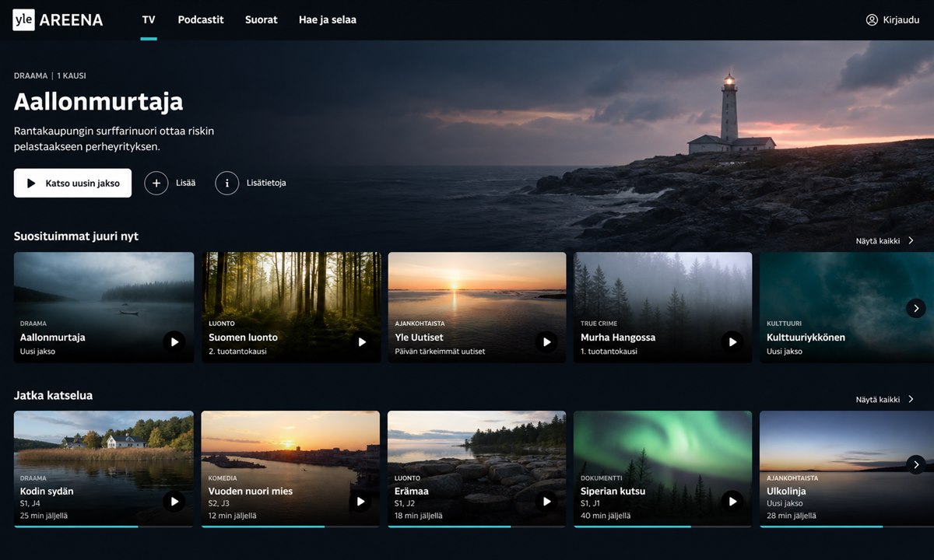The height and width of the screenshot is (560, 934).
Task: Open Hae ja selaa search page
Action: [328, 20]
